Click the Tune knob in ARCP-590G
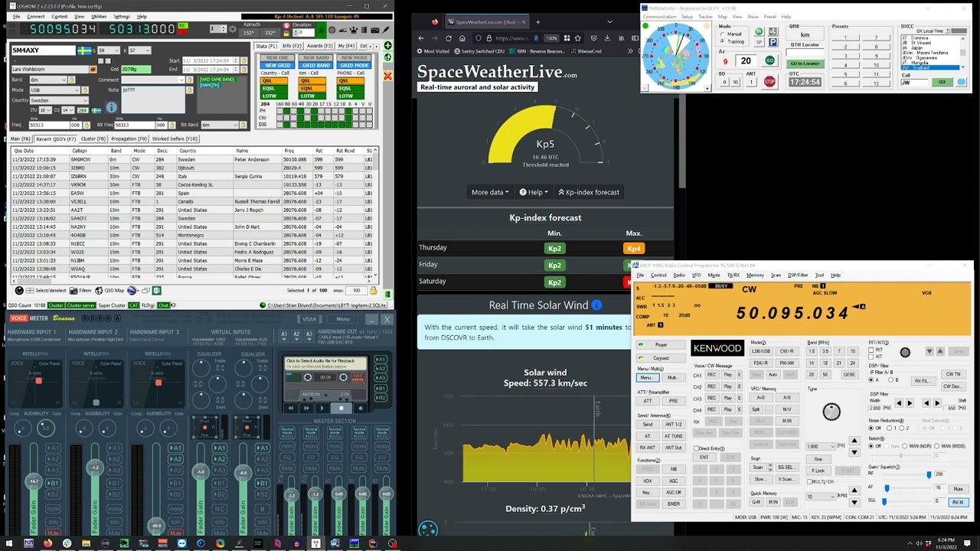The width and height of the screenshot is (980, 551). click(831, 412)
